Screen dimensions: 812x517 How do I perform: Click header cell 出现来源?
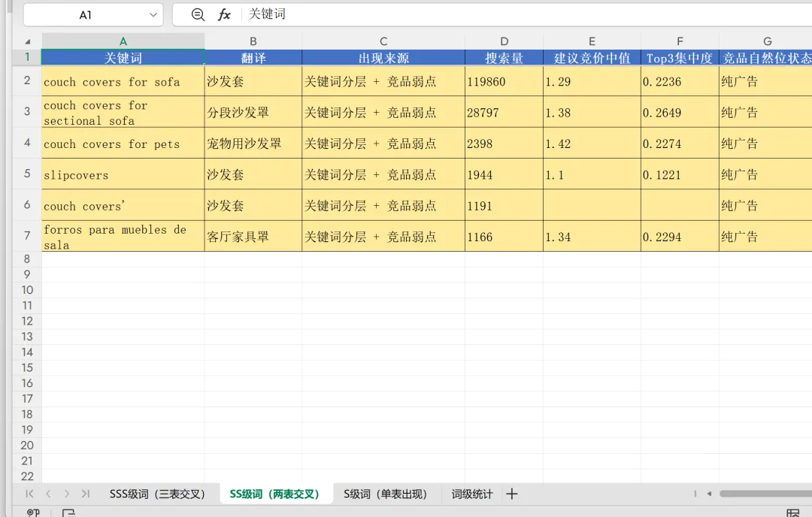(x=383, y=57)
